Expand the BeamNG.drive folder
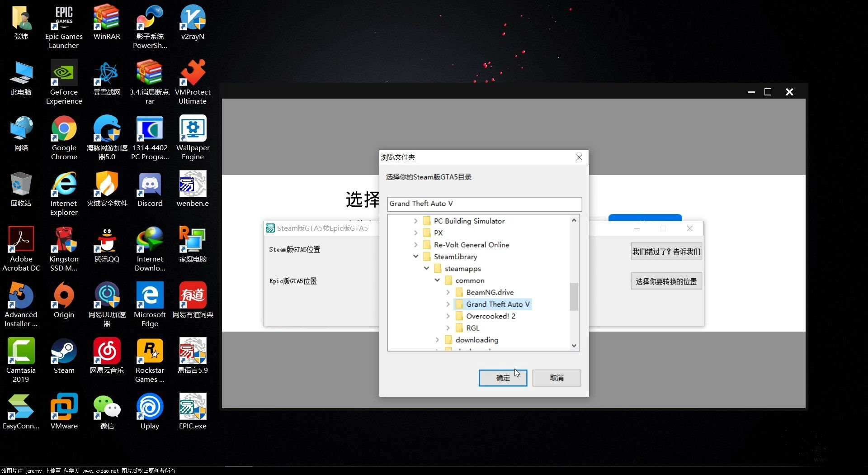 (448, 292)
